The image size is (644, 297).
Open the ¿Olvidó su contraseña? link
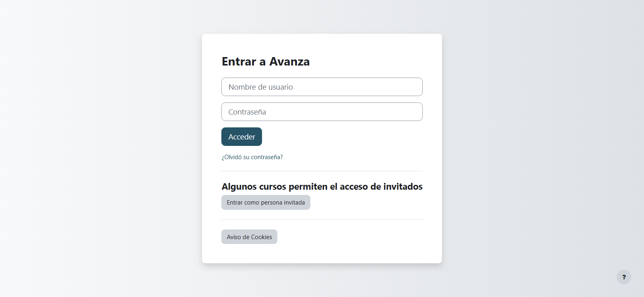pyautogui.click(x=252, y=157)
